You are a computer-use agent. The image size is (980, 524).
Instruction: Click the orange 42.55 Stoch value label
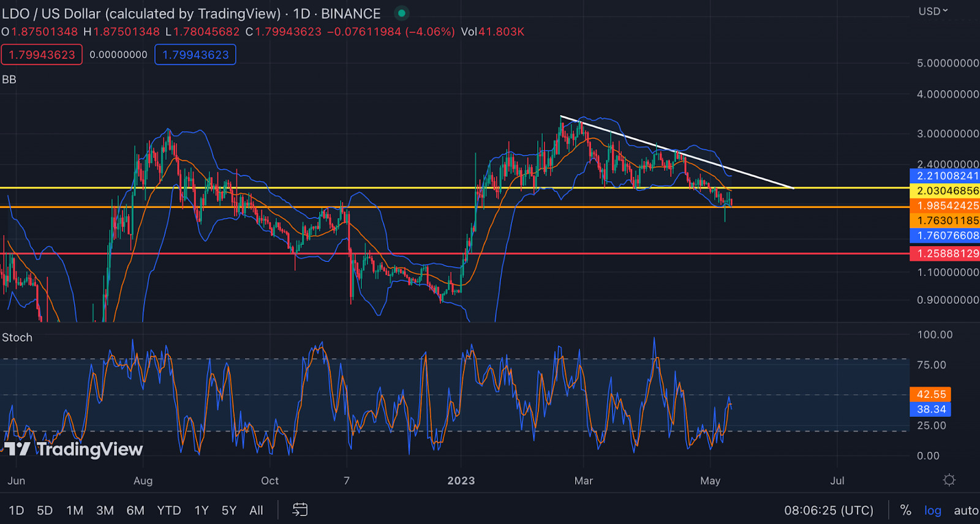click(931, 394)
